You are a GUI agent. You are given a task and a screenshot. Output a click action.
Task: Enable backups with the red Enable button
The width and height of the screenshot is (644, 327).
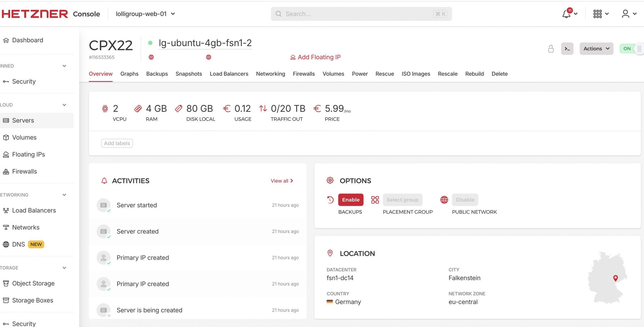tap(351, 200)
